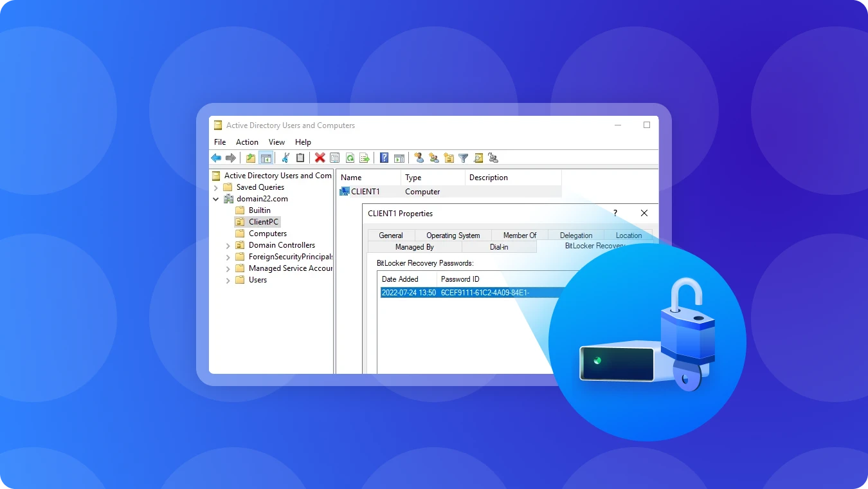Click the green Refresh icon
The width and height of the screenshot is (868, 489).
(x=350, y=158)
